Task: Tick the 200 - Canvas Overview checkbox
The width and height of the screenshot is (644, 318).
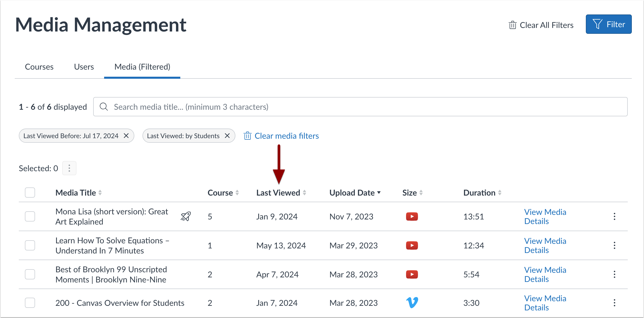Action: point(30,303)
